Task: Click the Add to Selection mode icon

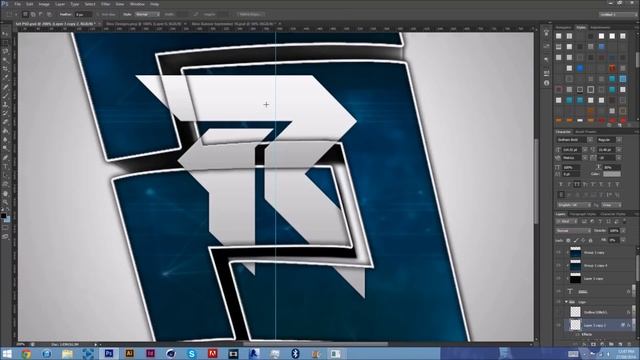Action: click(33, 14)
